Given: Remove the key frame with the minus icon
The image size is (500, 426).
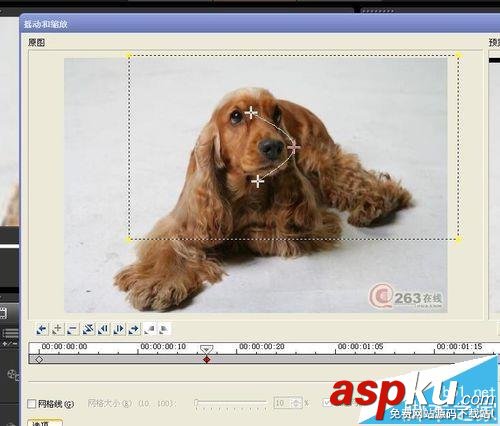Looking at the screenshot, I should tap(72, 329).
